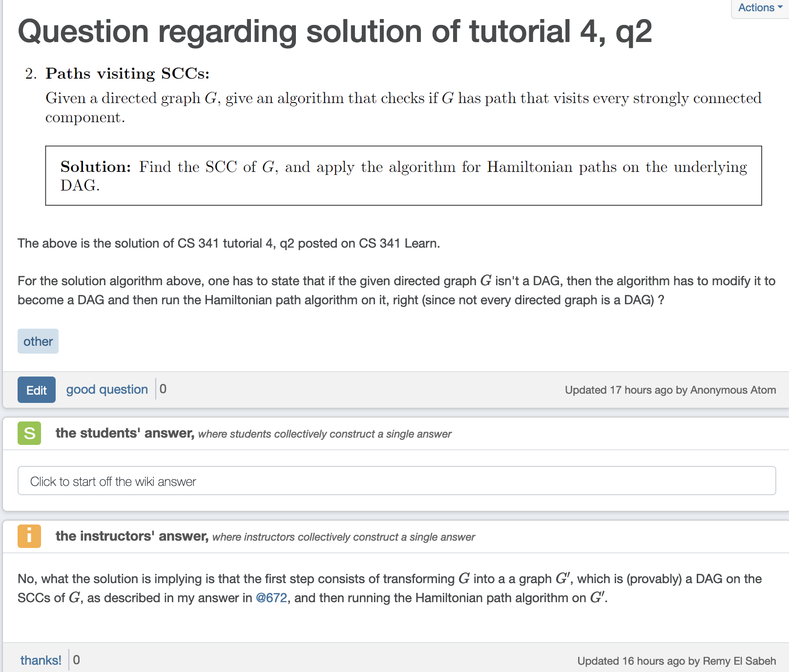Screen dimensions: 789x672
Task: Click "the instructors' answer" section heading
Action: pyautogui.click(x=132, y=536)
